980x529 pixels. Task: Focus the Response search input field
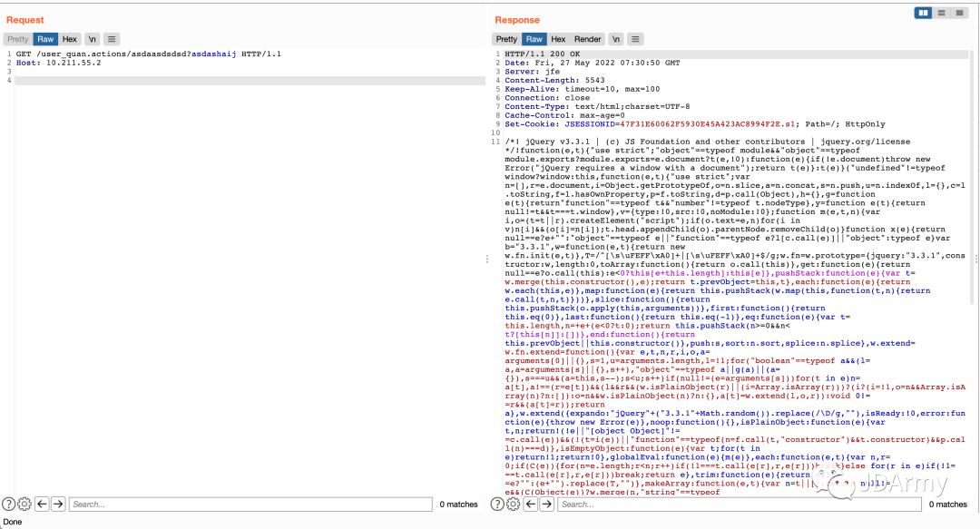pos(740,504)
